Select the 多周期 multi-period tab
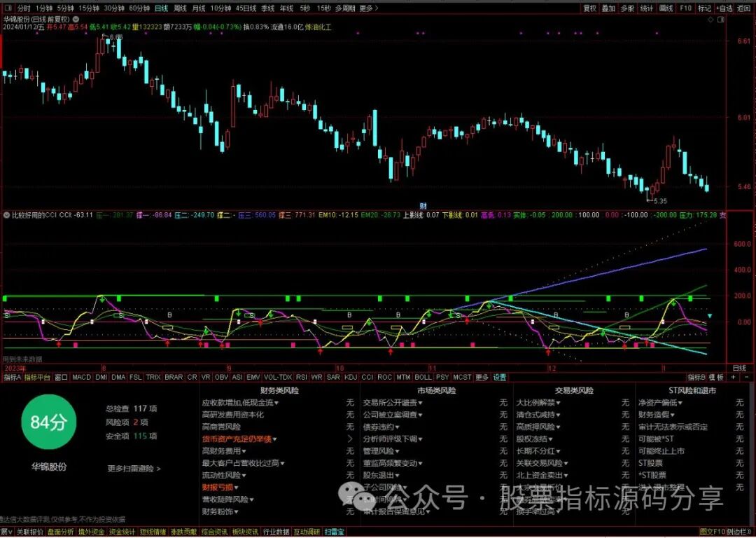The image size is (756, 538). tap(345, 8)
